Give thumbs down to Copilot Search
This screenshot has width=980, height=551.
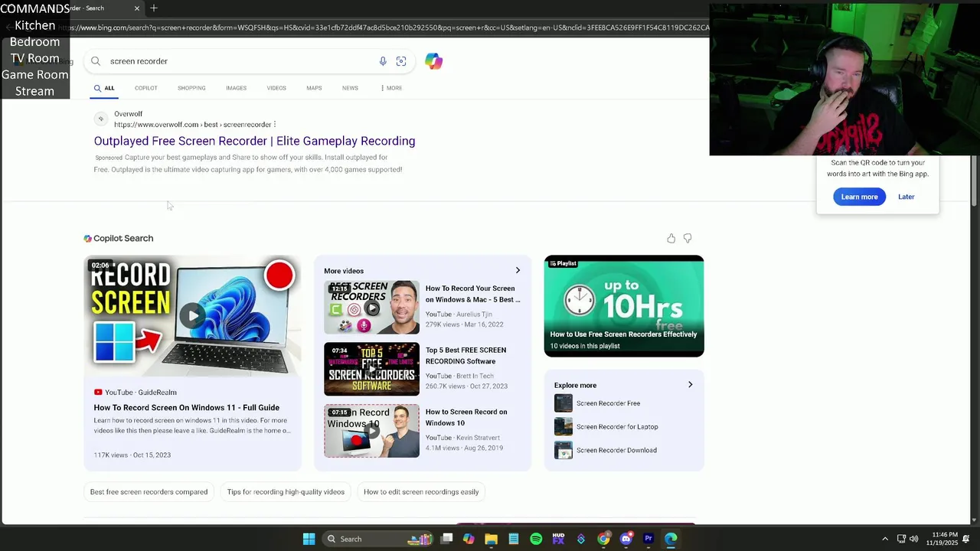pos(688,239)
